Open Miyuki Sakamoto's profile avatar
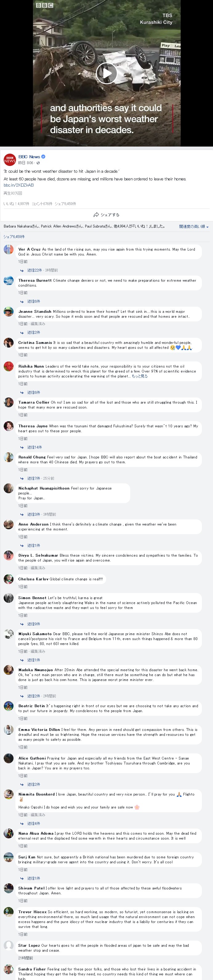Screen dimensions: 213x980 (9, 634)
